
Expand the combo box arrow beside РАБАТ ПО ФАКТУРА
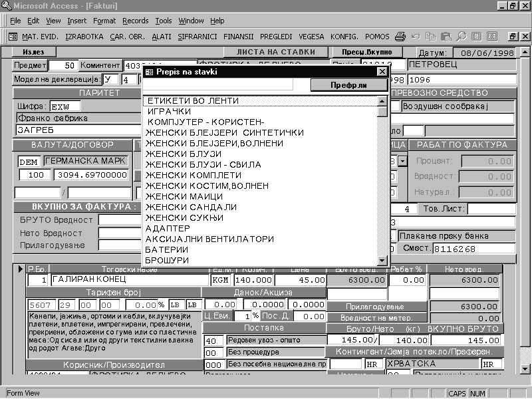click(x=402, y=161)
